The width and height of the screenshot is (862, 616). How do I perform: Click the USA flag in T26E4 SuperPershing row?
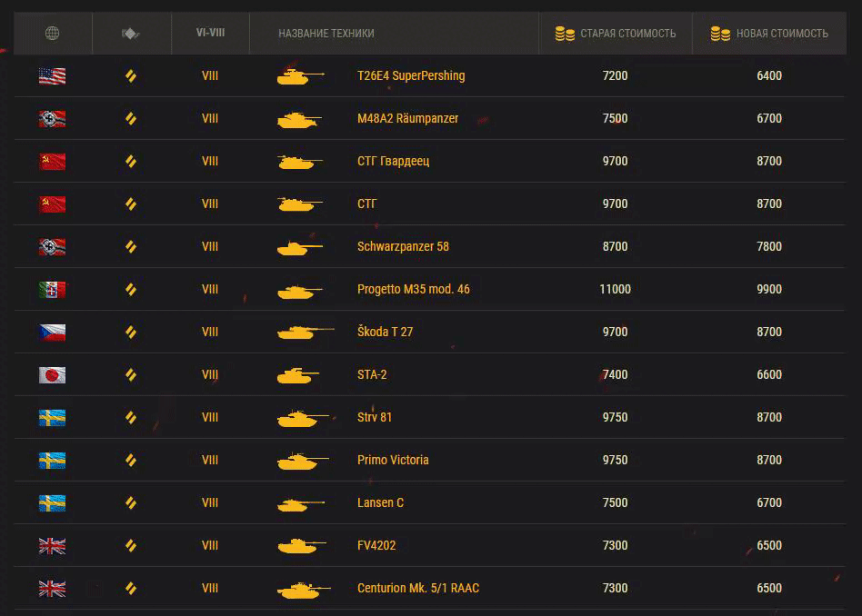tap(52, 75)
